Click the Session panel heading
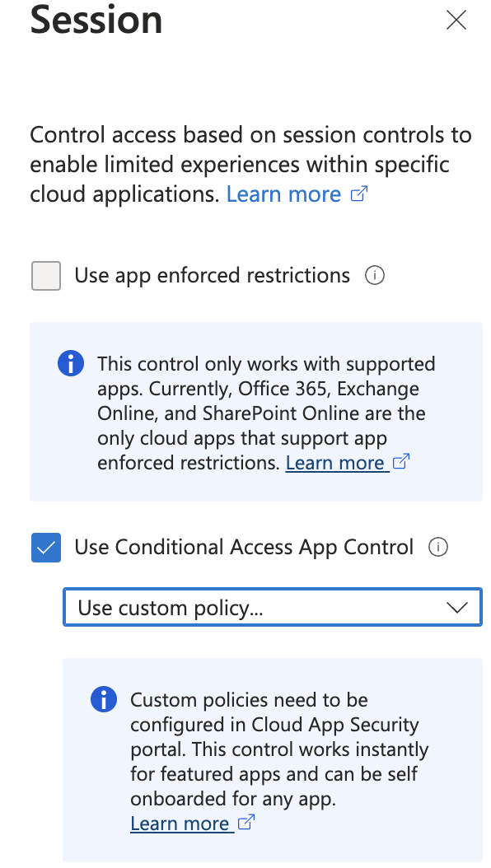This screenshot has height=868, width=491. pyautogui.click(x=96, y=20)
